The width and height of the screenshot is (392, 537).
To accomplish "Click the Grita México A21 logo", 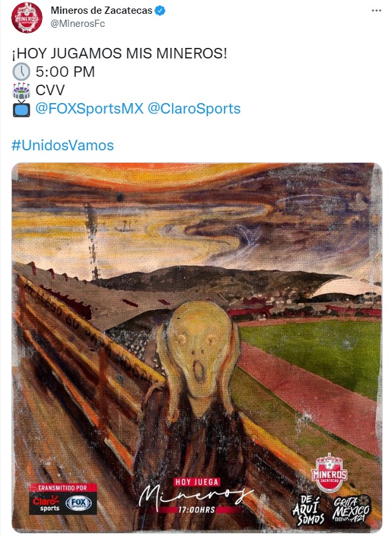I will (351, 510).
